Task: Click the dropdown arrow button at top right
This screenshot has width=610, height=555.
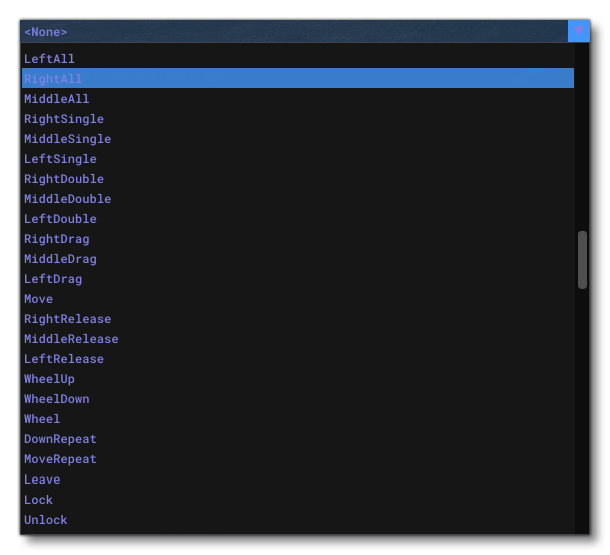Action: pyautogui.click(x=578, y=32)
